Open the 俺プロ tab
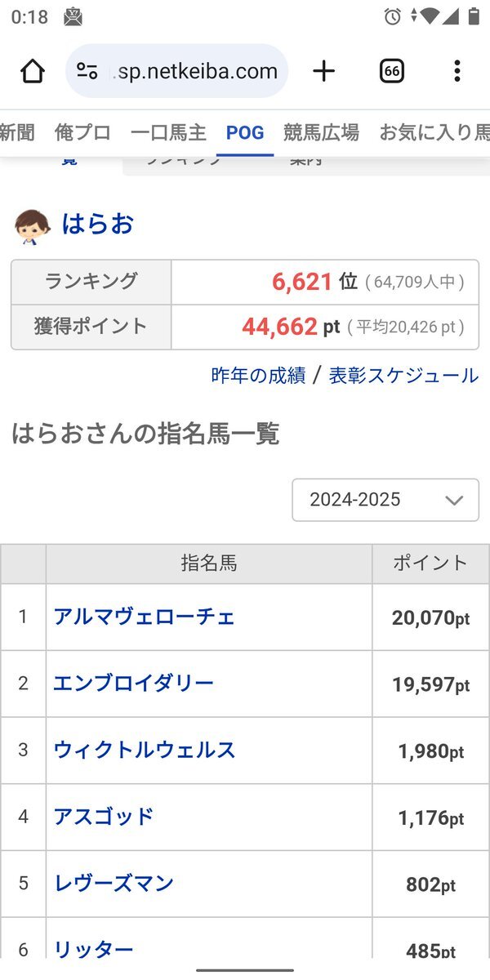The image size is (490, 980). click(x=82, y=132)
